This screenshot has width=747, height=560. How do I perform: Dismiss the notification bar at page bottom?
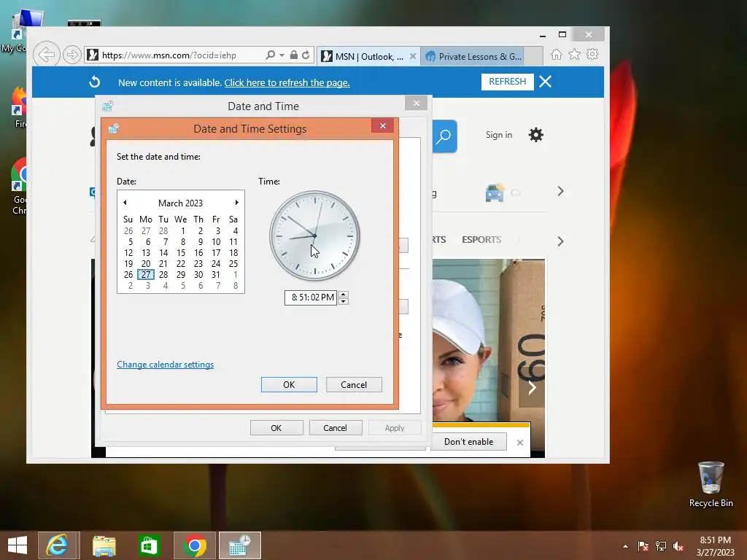(x=519, y=443)
